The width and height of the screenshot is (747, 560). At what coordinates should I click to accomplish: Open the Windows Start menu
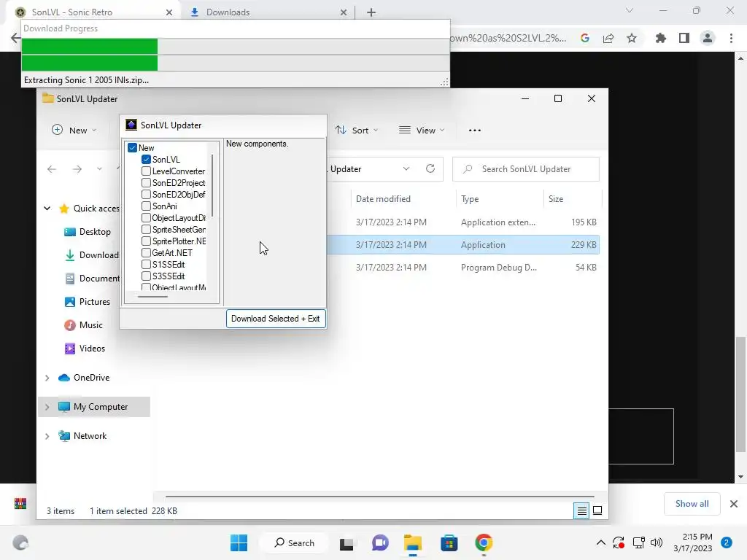point(239,542)
